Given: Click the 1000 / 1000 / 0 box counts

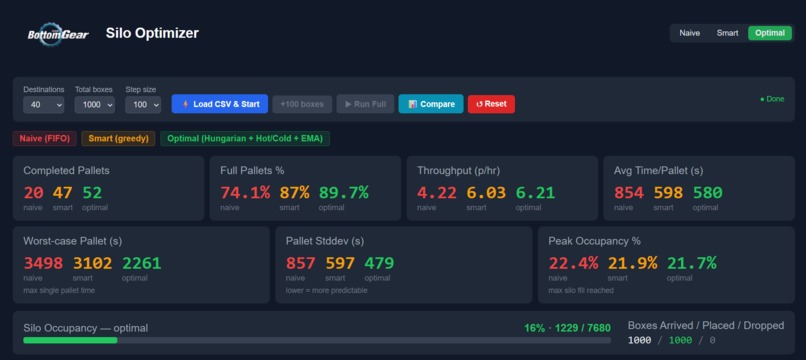Looking at the screenshot, I should (671, 340).
